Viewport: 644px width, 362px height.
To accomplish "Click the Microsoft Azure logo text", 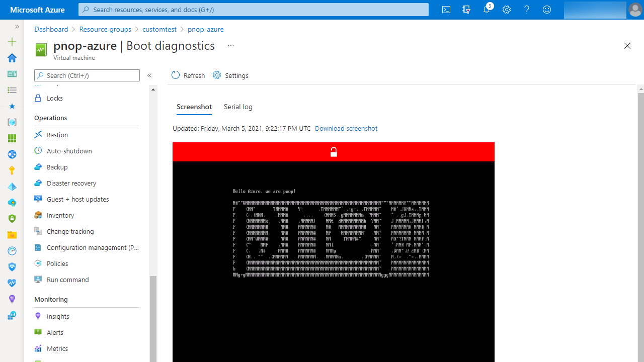I will coord(37,10).
